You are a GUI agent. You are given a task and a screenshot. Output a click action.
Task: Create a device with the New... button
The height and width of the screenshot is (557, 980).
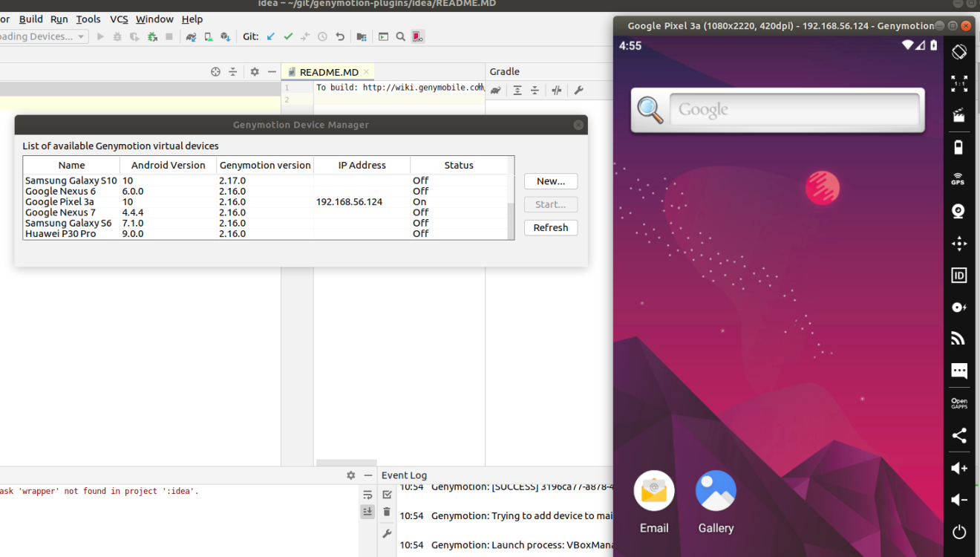(550, 180)
